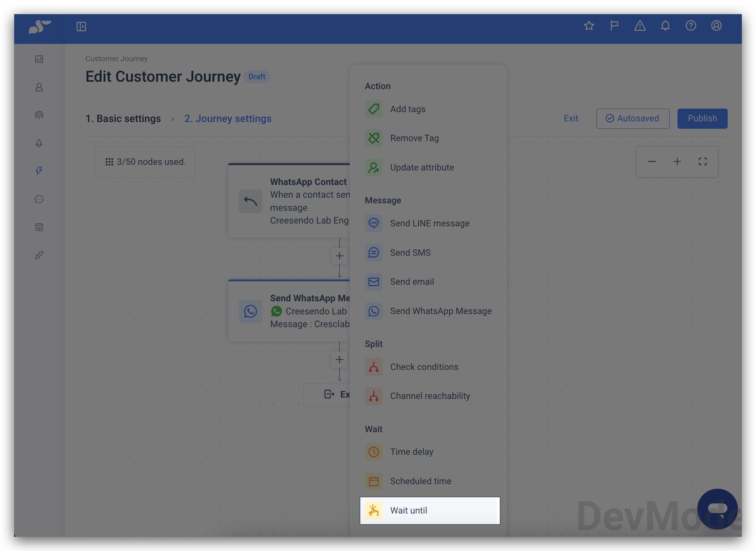Open the notifications bell
Image resolution: width=756 pixels, height=551 pixels.
[x=665, y=26]
